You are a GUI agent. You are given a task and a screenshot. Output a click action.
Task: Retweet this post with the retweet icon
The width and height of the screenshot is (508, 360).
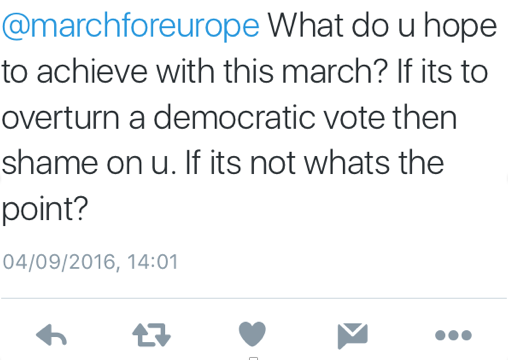click(x=152, y=335)
